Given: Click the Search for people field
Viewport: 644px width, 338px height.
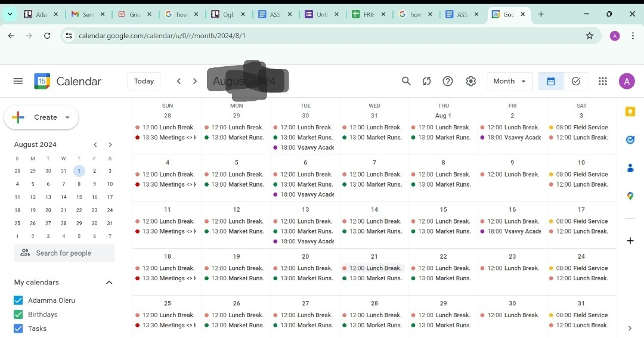Looking at the screenshot, I should point(64,253).
